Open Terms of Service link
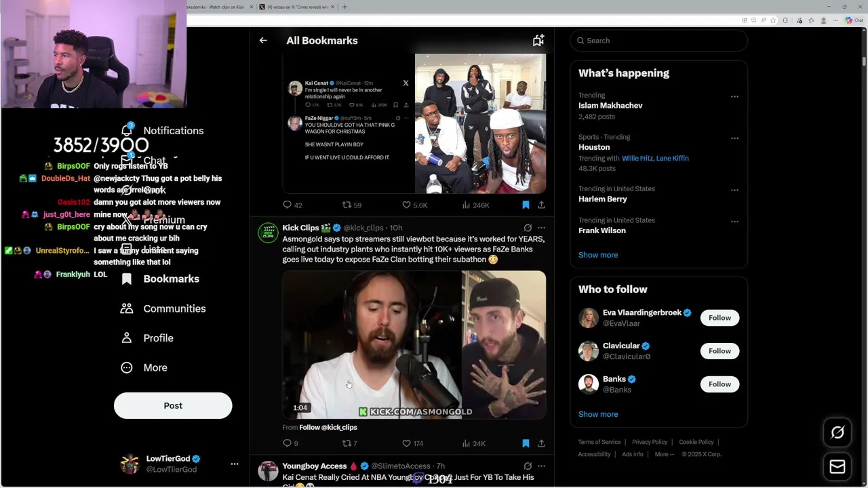 pyautogui.click(x=599, y=442)
